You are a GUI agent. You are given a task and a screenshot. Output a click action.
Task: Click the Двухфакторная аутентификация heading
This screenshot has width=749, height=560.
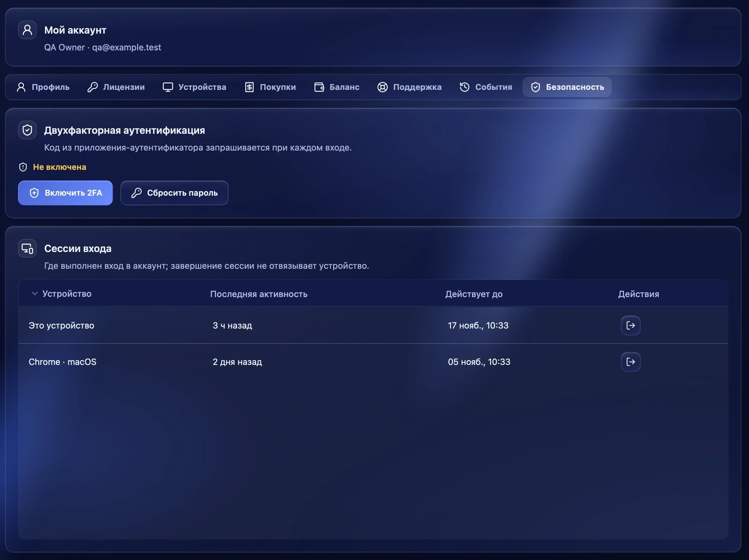pos(125,130)
